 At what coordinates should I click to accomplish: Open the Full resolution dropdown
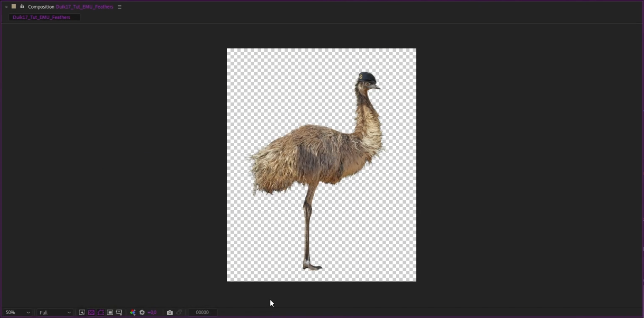click(55, 312)
